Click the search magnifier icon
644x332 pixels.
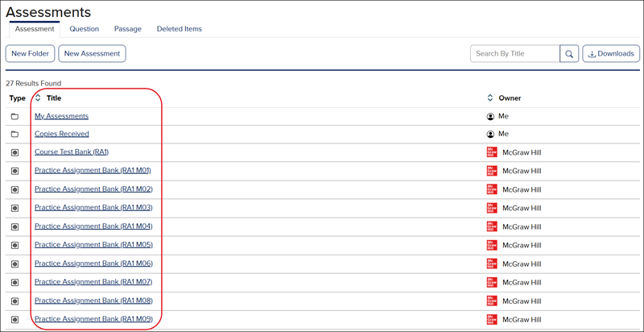pos(569,54)
